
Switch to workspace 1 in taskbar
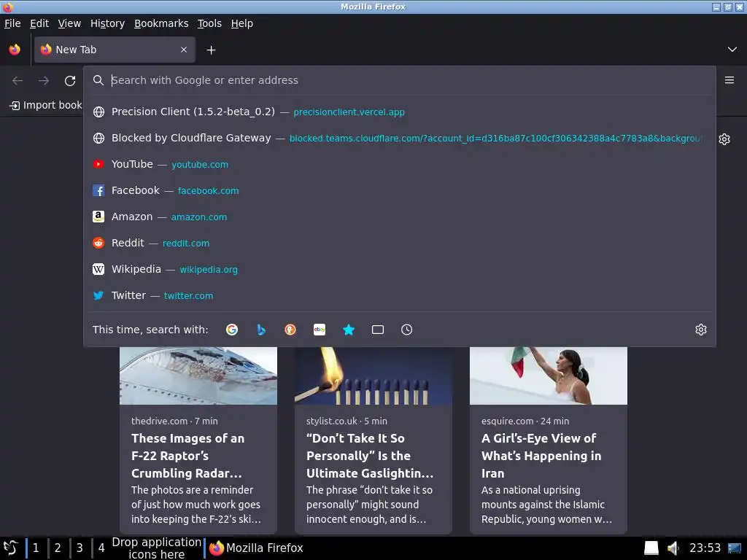(36, 548)
